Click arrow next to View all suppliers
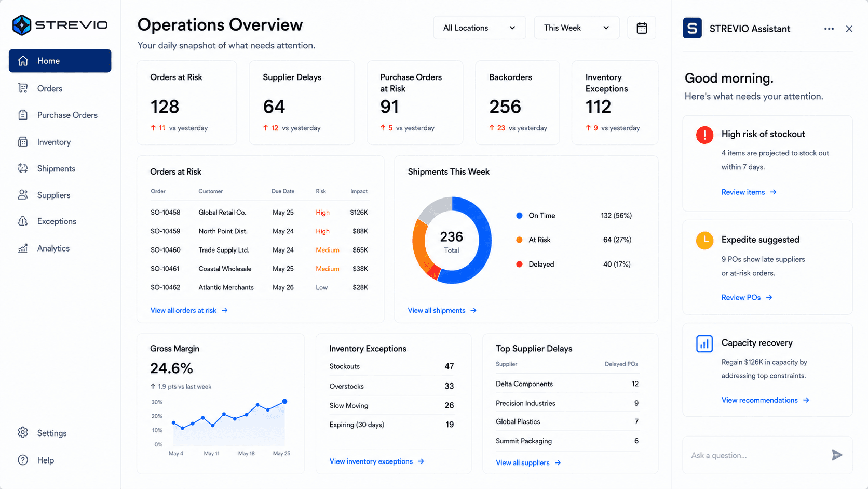Viewport: 868px width, 489px height. tap(558, 462)
